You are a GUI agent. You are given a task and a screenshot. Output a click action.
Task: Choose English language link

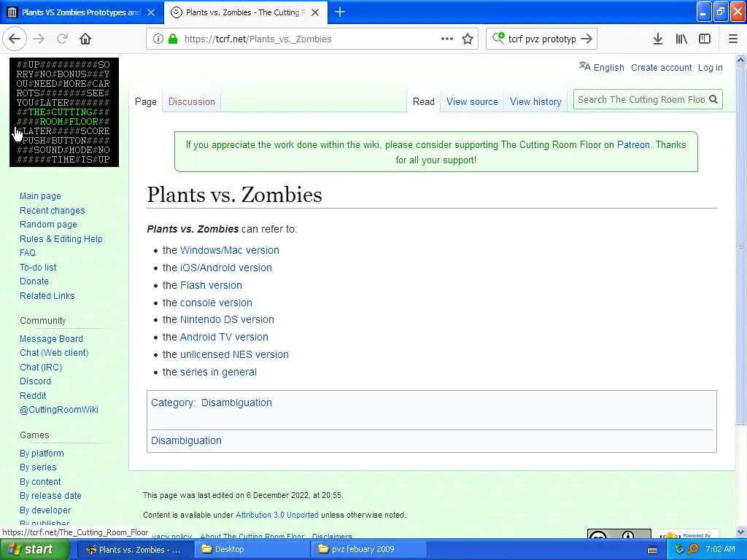(x=608, y=68)
